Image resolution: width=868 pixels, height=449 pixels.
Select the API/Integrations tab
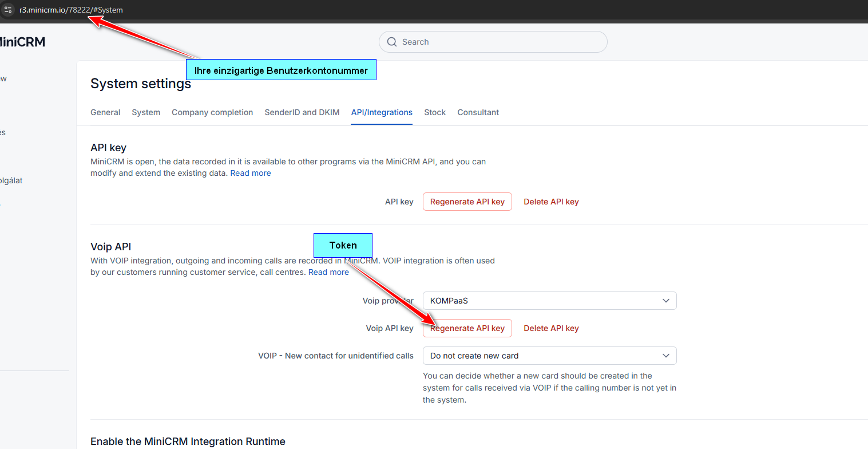[x=382, y=112]
